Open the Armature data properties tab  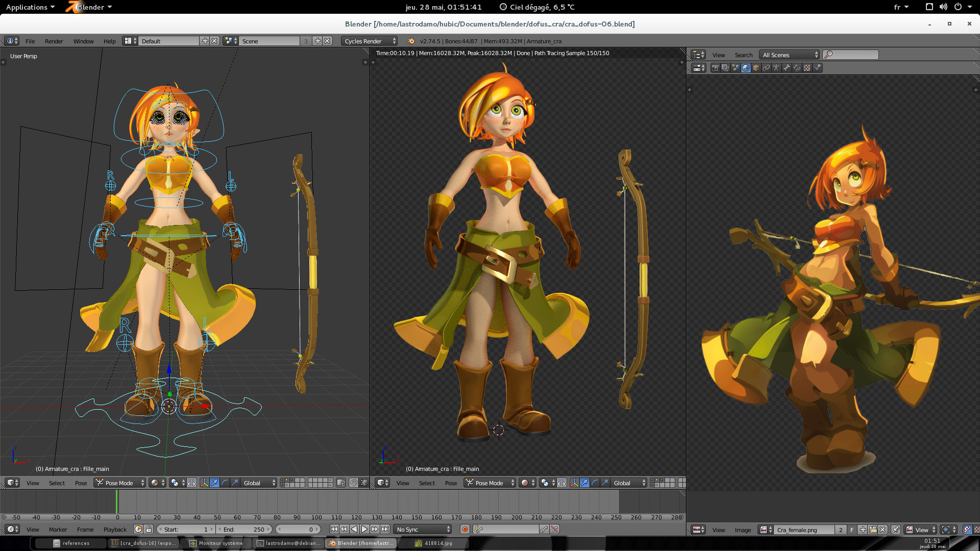776,68
